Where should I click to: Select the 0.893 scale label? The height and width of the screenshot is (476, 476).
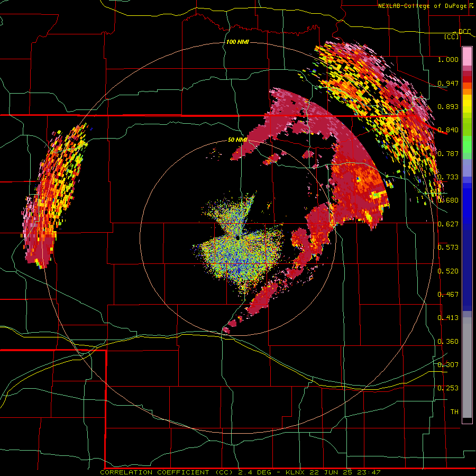click(448, 106)
